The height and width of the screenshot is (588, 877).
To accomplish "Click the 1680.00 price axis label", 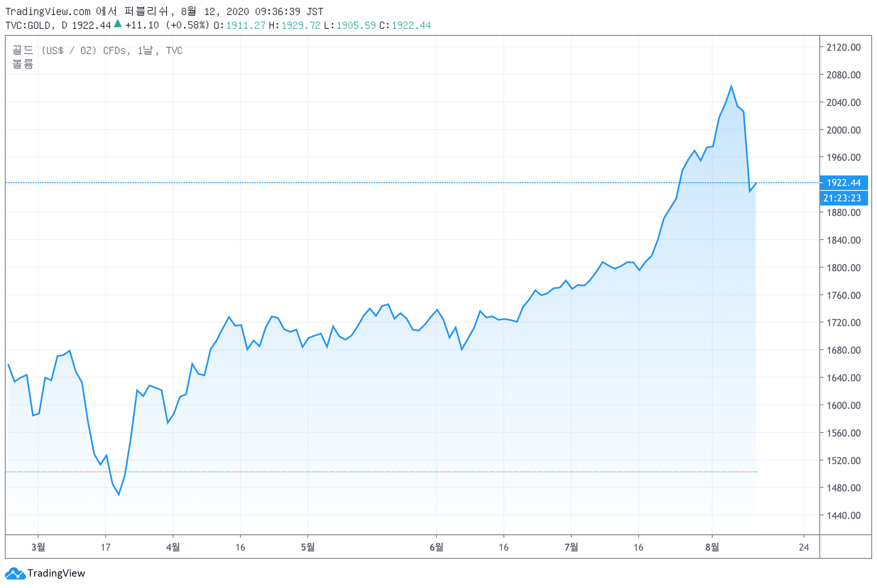I will tap(844, 350).
